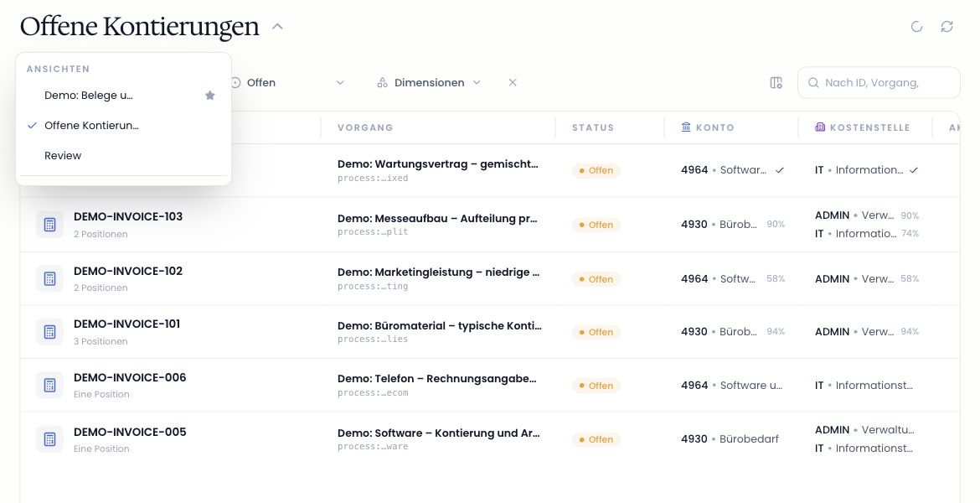
Task: Open DEMO-INVOICE-006
Action: [x=130, y=377]
